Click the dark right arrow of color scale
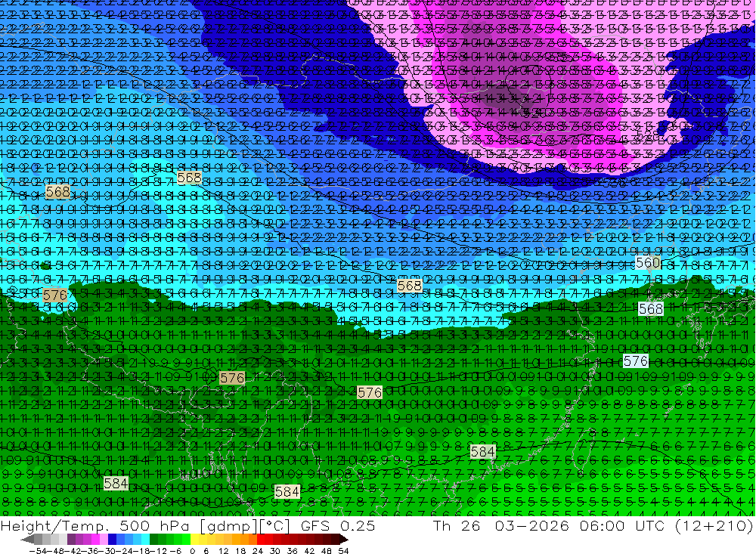 click(x=344, y=540)
